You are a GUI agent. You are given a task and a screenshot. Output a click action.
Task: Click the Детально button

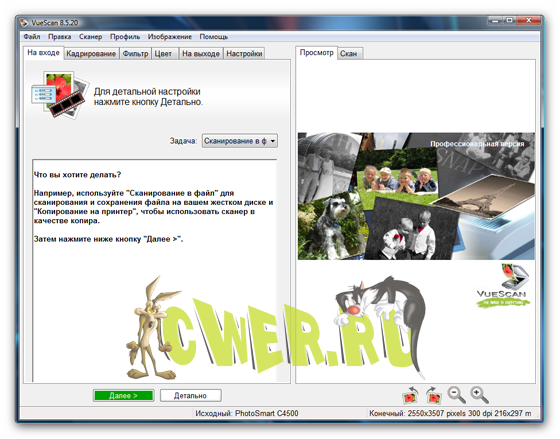coord(190,395)
